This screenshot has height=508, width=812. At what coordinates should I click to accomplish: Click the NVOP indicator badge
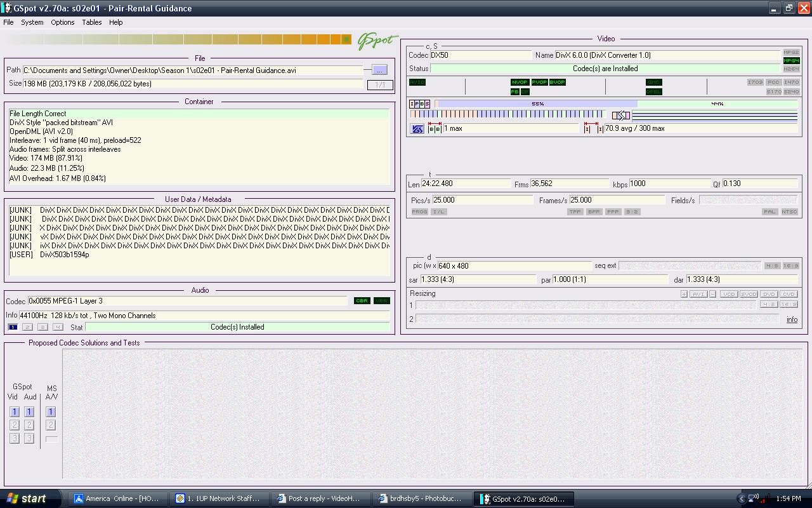click(x=520, y=83)
